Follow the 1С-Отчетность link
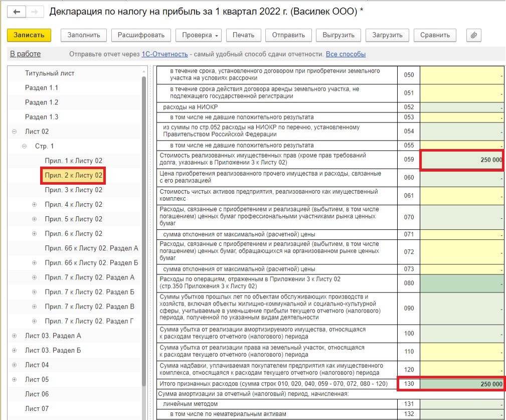Screen dimensions: 506x420 164,54
